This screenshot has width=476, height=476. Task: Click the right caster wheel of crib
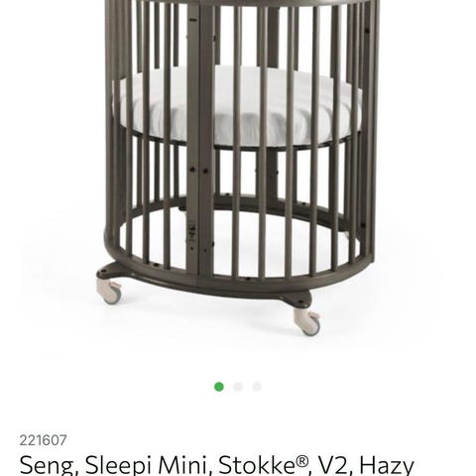tap(308, 321)
